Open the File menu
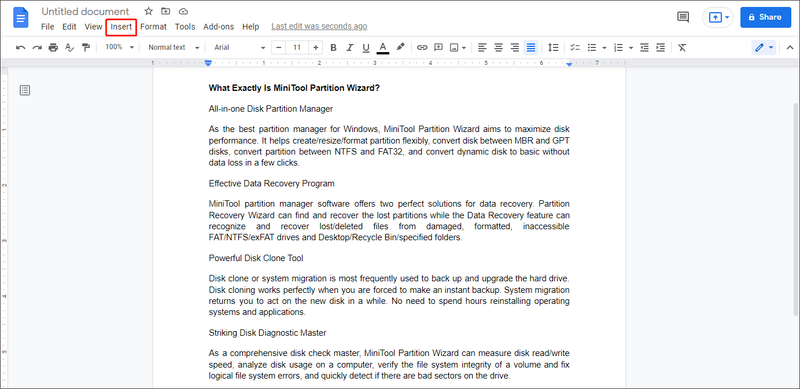The image size is (800, 389). pos(47,27)
